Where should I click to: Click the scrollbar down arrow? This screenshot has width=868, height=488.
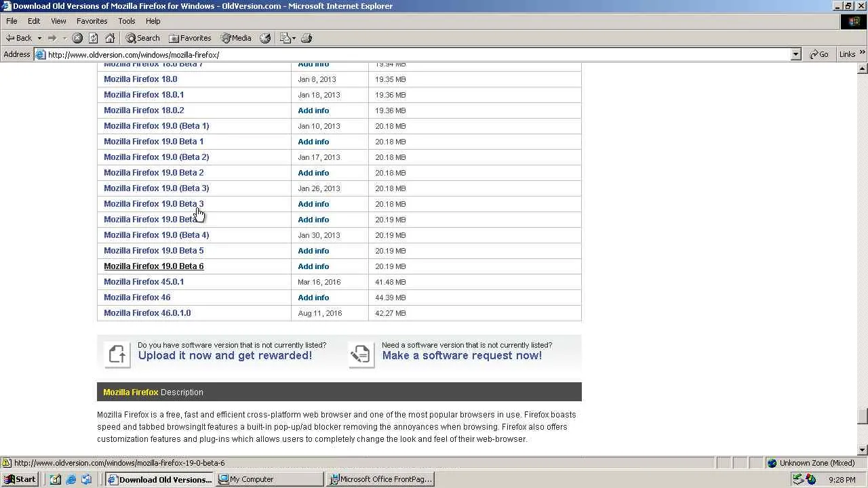click(x=863, y=449)
